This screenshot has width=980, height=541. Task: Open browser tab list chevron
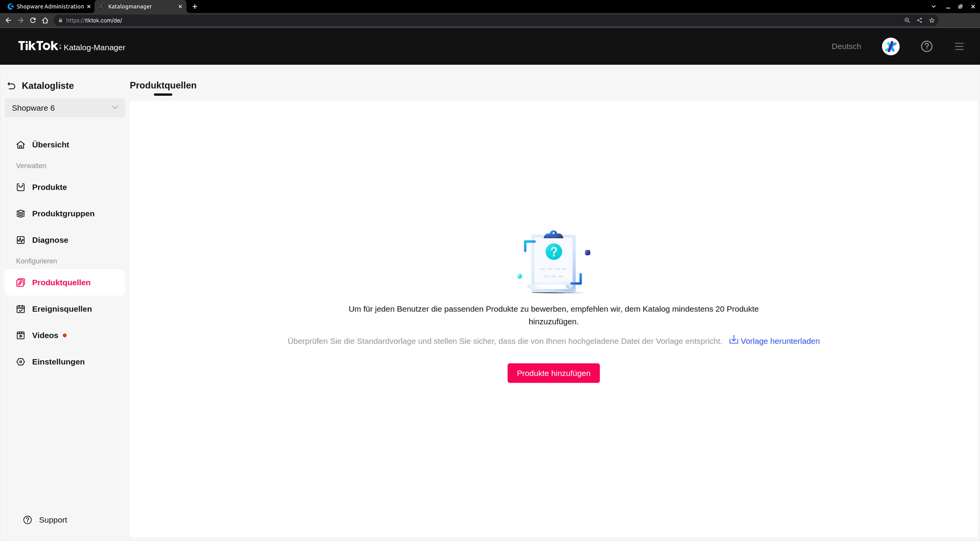[x=933, y=7]
